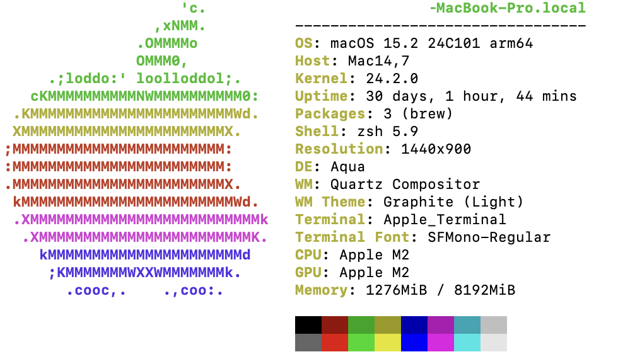The height and width of the screenshot is (364, 618).
Task: Click the kernel version '24.2.0'
Action: tap(392, 79)
